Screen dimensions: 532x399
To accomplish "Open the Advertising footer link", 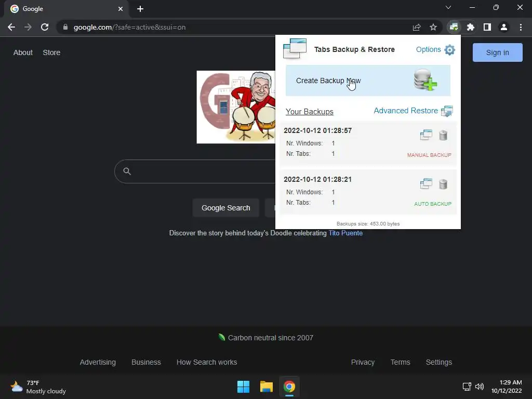I will coord(98,362).
